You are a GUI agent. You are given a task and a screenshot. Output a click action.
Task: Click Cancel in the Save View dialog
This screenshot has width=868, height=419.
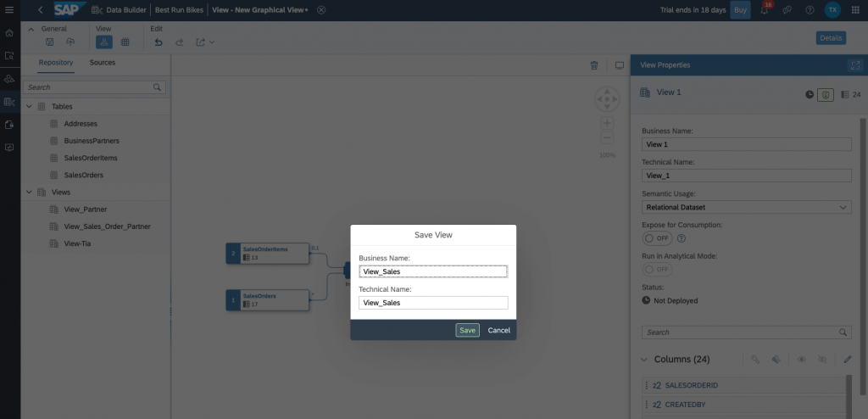click(x=498, y=330)
